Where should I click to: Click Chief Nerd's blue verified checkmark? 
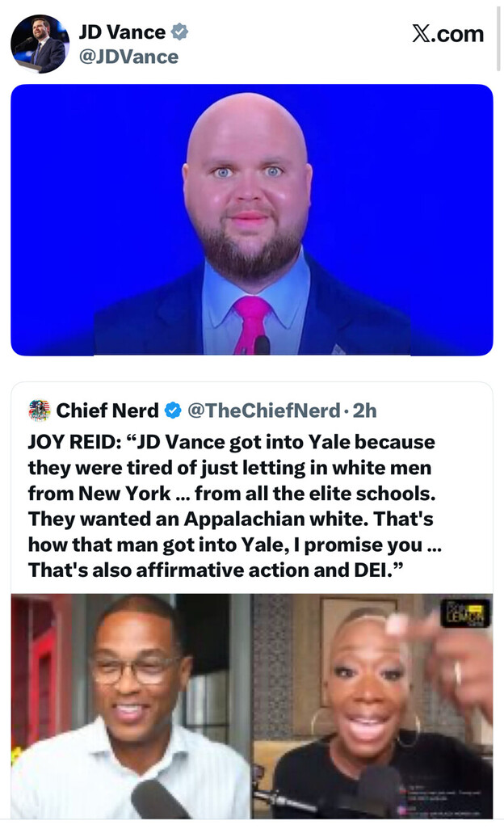pos(173,410)
